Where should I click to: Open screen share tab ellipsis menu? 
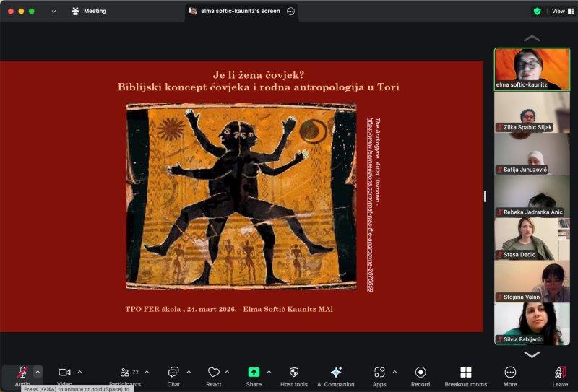tap(291, 11)
